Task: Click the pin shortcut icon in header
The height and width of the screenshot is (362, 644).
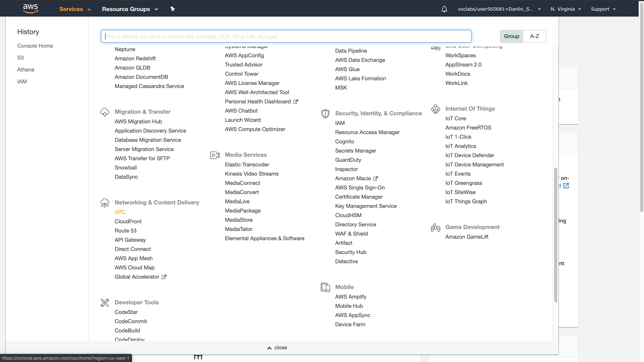Action: pyautogui.click(x=173, y=9)
